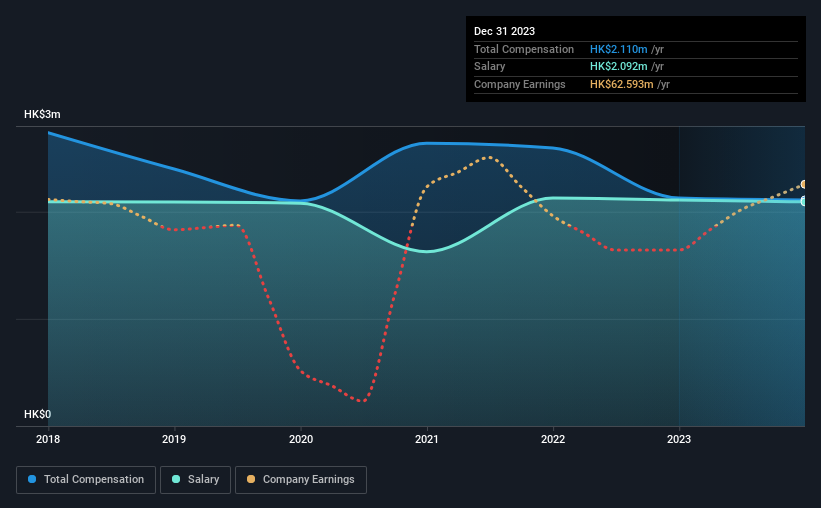Viewport: 821px width, 508px height.
Task: Click the HK$0 y-axis label
Action: [38, 414]
